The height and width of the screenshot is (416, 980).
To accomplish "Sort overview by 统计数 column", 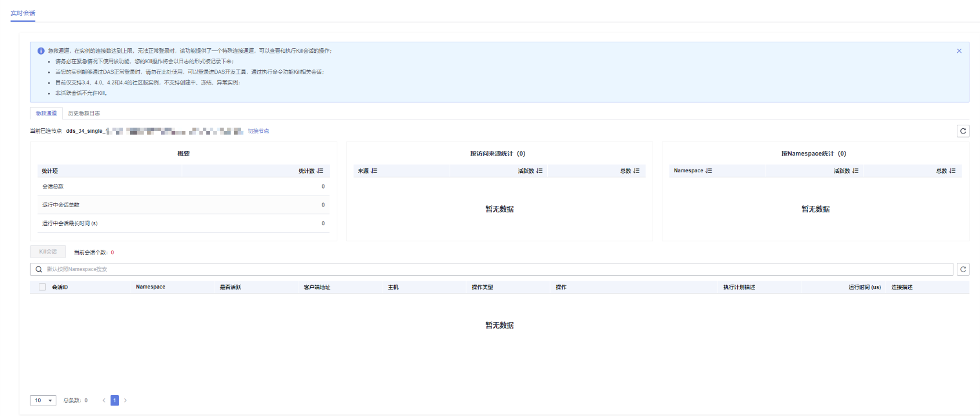I will coord(320,171).
